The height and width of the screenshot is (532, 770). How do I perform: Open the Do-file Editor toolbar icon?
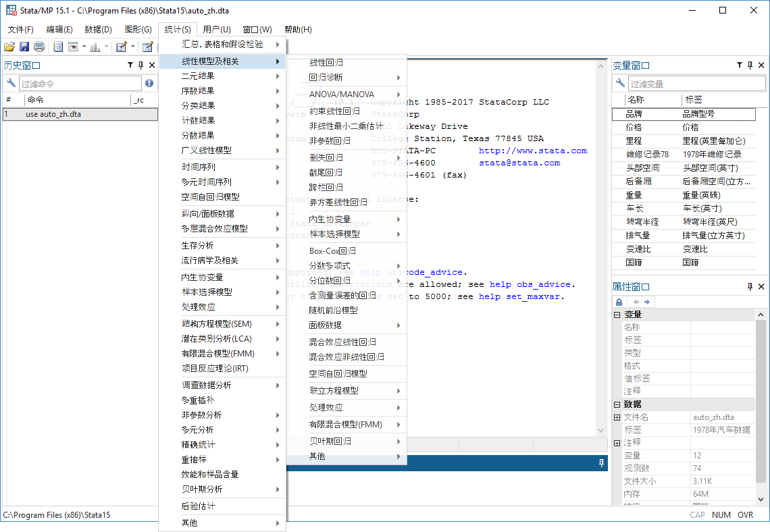click(122, 47)
